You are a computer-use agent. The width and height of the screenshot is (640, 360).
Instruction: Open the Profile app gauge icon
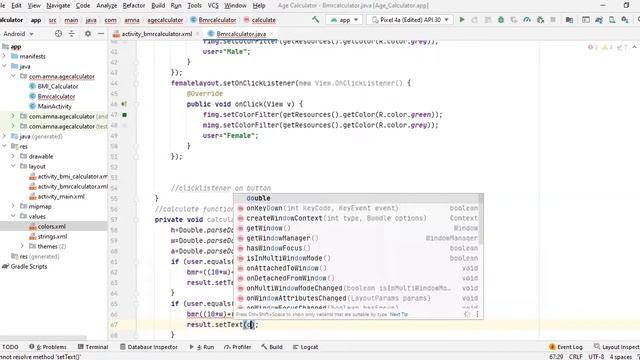[x=527, y=20]
